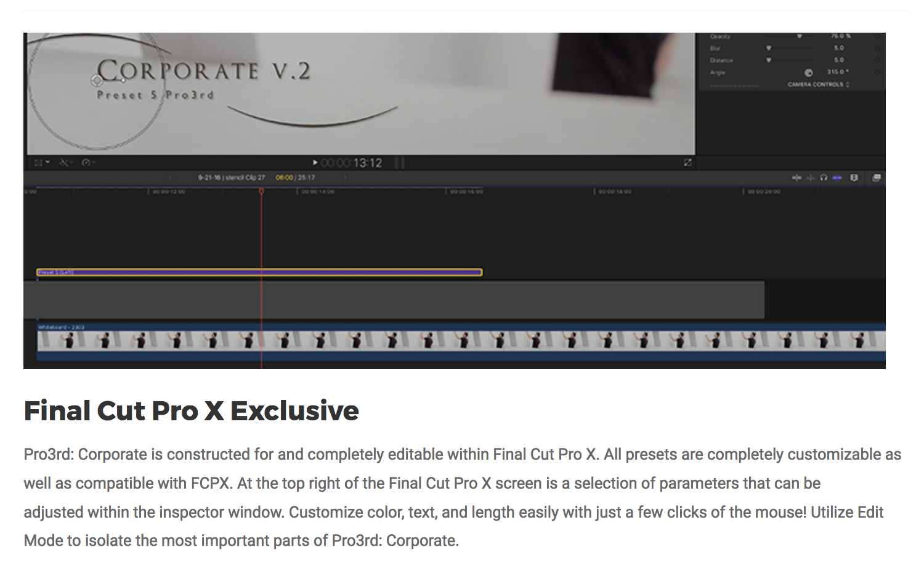Click the 00:00:18:00 ruler mark
Screen dimensions: 924x562
click(x=615, y=192)
